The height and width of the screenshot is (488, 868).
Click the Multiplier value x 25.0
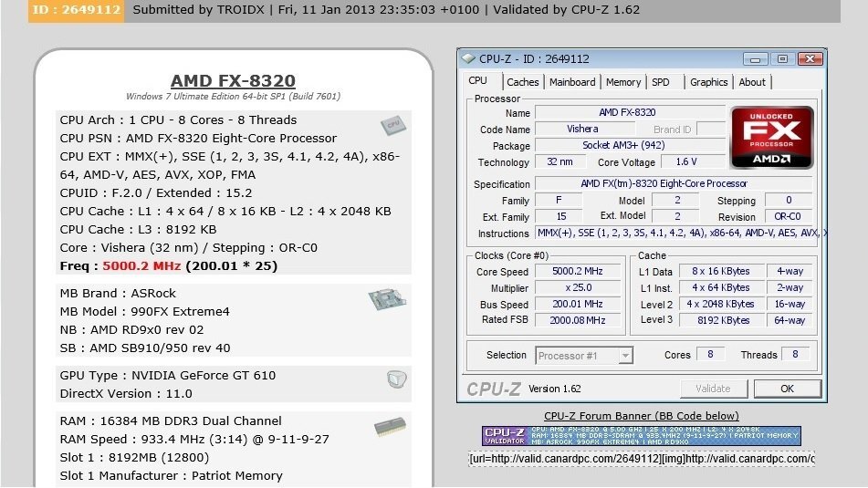pyautogui.click(x=578, y=287)
